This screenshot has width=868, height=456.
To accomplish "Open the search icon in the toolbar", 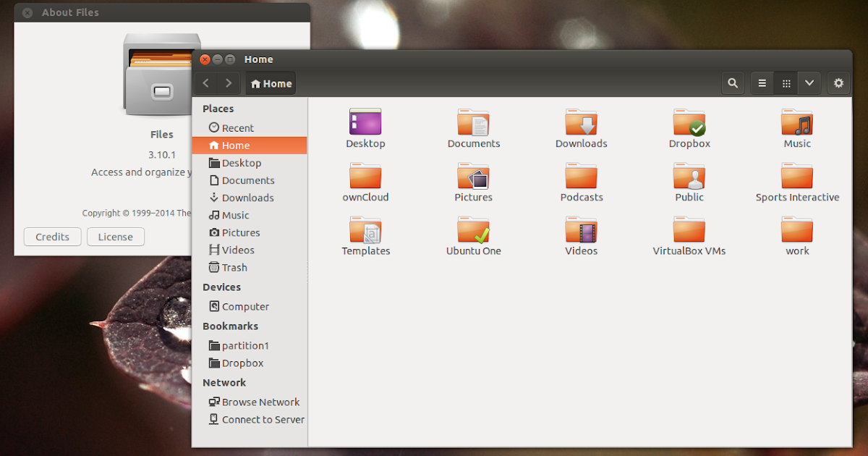I will point(733,83).
